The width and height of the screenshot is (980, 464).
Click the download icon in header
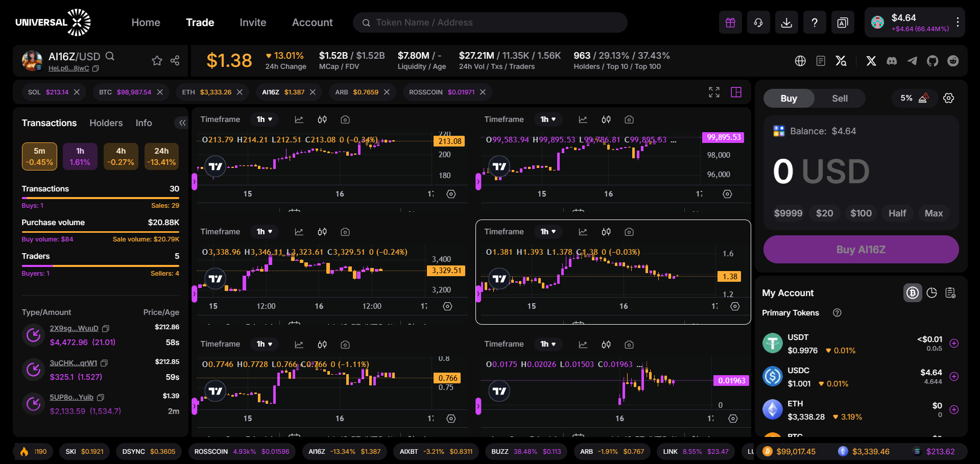786,22
